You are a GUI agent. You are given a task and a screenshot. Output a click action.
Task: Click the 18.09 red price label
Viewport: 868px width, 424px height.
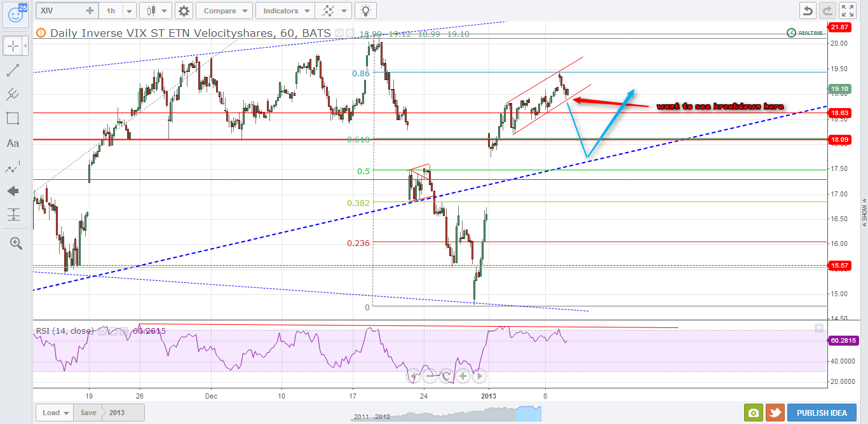[x=840, y=139]
